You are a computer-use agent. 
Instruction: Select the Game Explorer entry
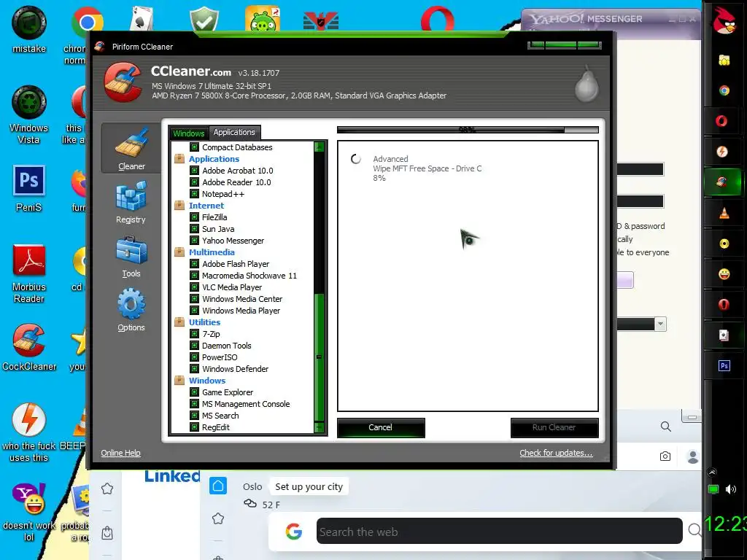pos(228,392)
